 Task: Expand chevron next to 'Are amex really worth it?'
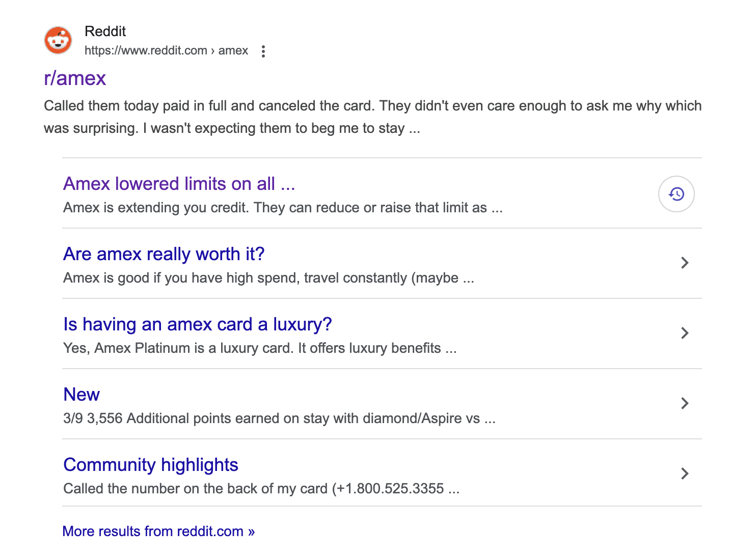(685, 263)
